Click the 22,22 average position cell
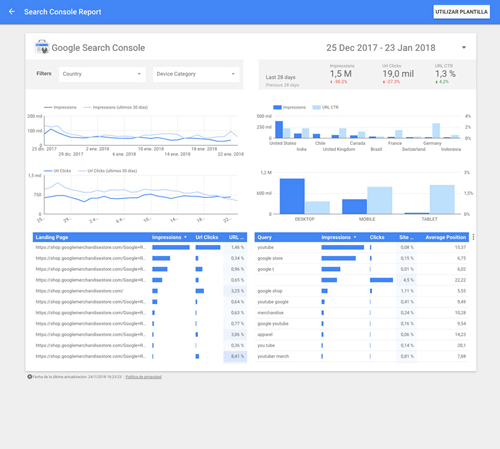 click(460, 280)
